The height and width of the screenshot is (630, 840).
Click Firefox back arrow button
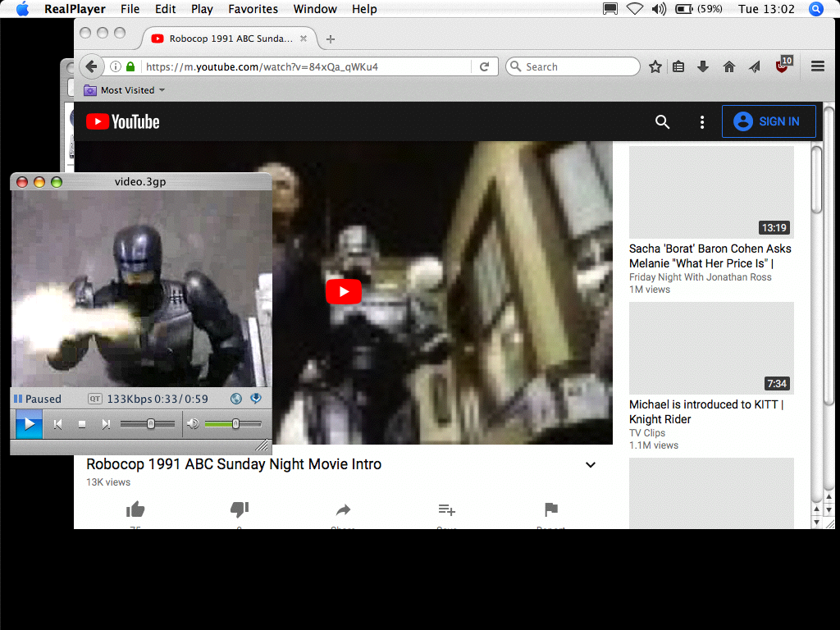(92, 66)
